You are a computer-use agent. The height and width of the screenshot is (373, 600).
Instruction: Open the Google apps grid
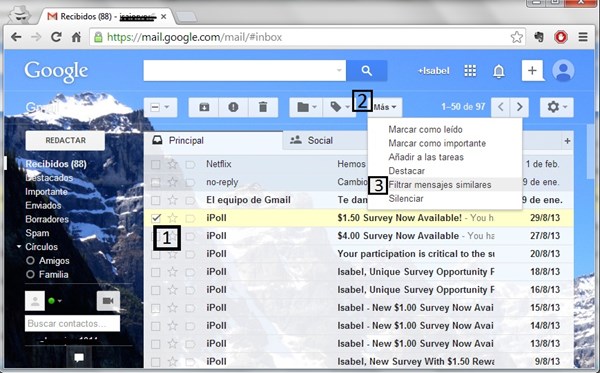tap(470, 71)
